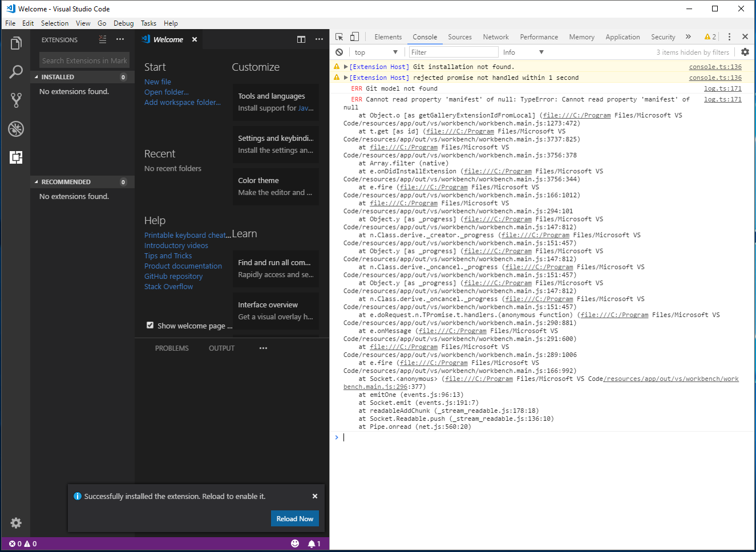This screenshot has height=552, width=756.
Task: Open the Explorer icon in the Activity Bar
Action: click(15, 43)
